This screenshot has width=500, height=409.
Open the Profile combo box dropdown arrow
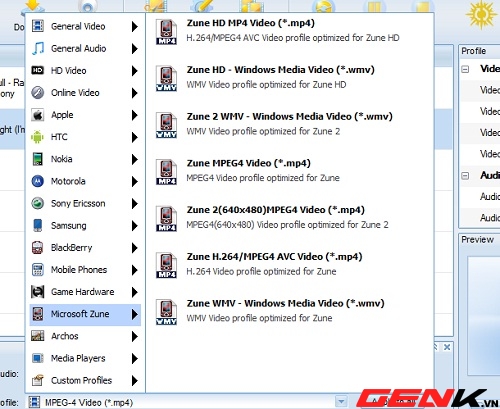[341, 401]
